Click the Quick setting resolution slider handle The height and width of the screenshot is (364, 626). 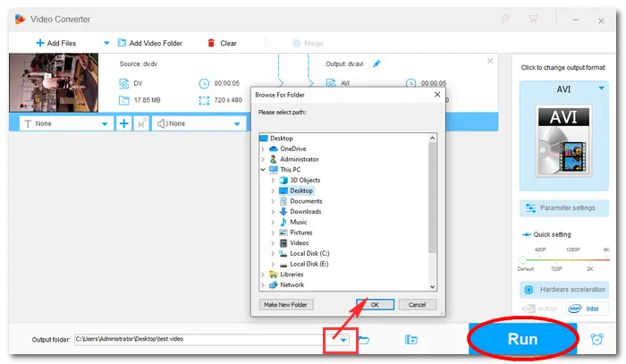click(x=522, y=260)
